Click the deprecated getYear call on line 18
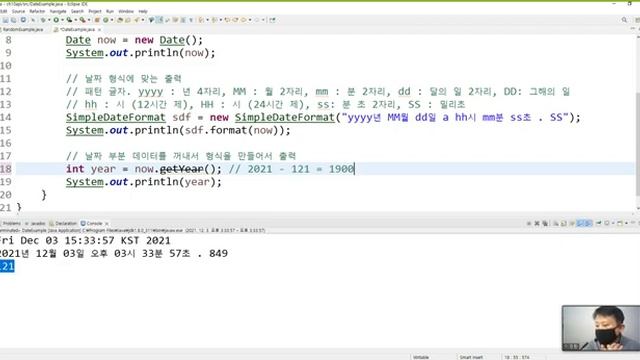This screenshot has height=360, width=640. (x=182, y=169)
